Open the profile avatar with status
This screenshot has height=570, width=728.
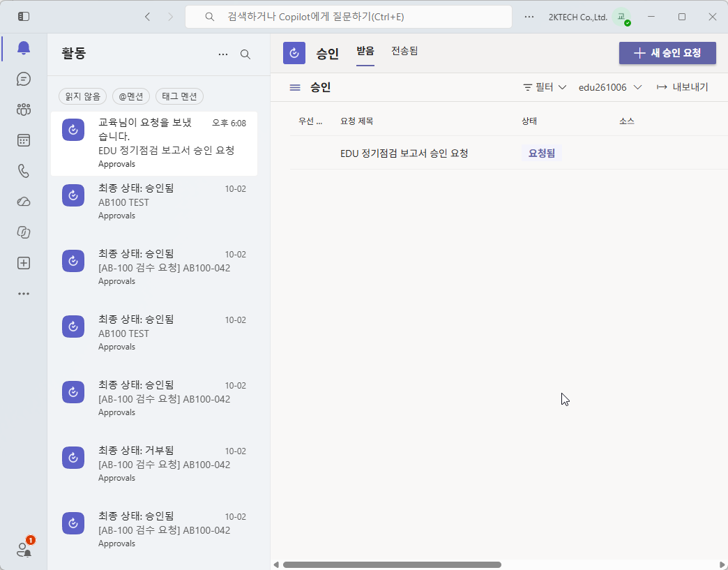621,17
